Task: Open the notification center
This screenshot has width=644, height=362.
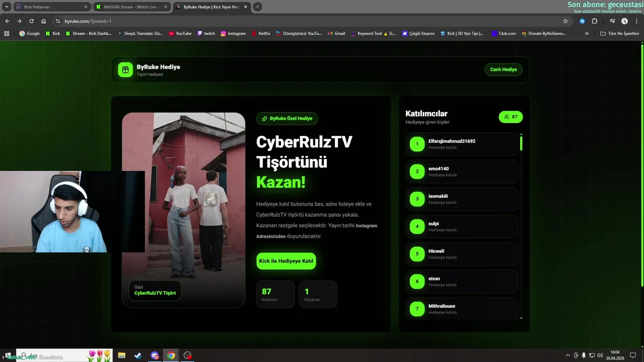Action: pos(633,355)
